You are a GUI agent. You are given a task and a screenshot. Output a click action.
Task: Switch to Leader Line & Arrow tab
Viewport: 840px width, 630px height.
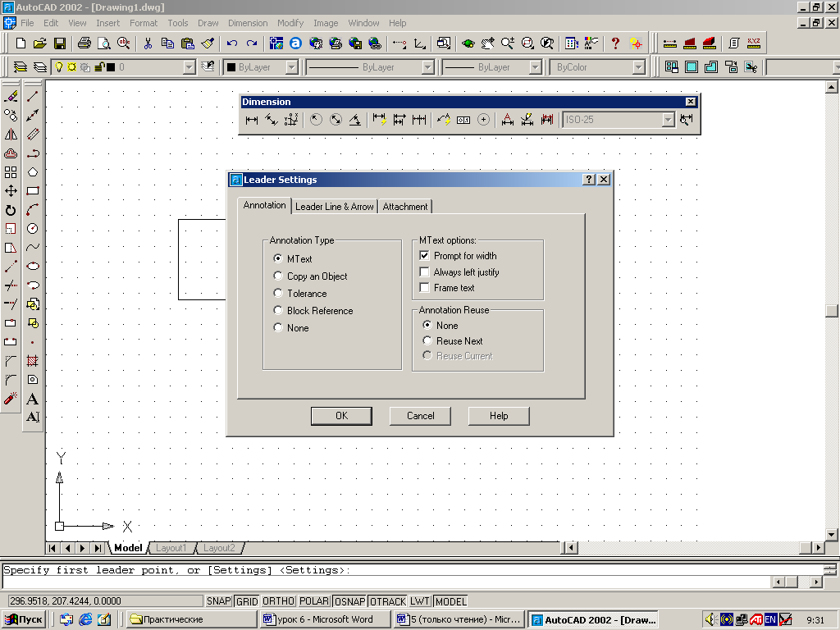tap(335, 206)
